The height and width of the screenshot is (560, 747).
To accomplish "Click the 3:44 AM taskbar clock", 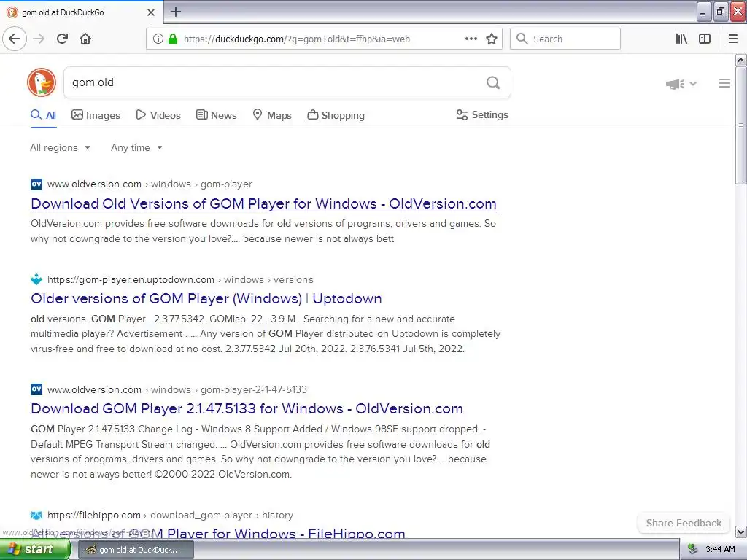I will [720, 550].
